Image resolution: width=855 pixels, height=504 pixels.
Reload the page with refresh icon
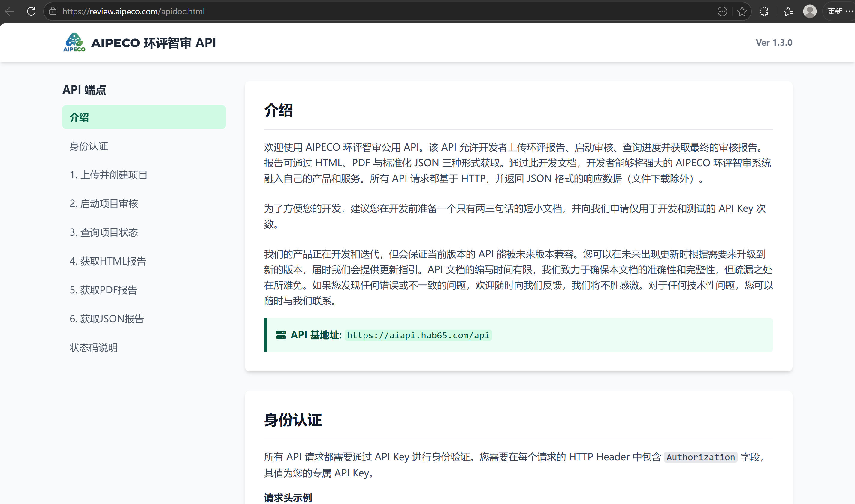coord(31,11)
